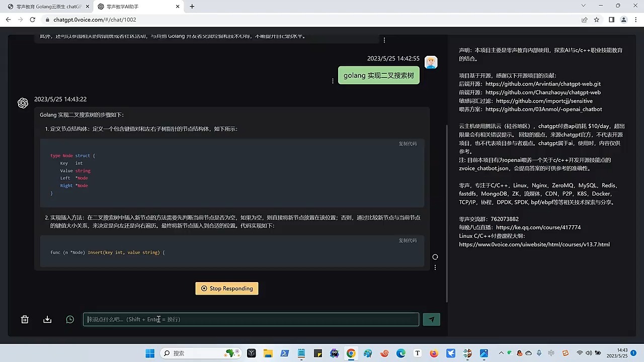Open the three-dot menu below the Insert code block
This screenshot has height=362, width=644.
click(435, 267)
